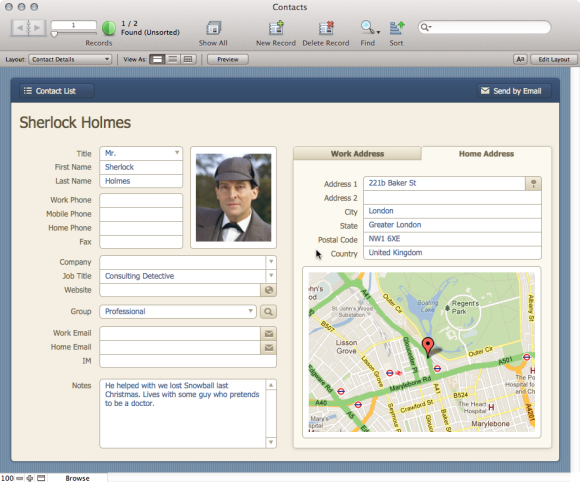Click the green found set pie icon
Image resolution: width=580 pixels, height=482 pixels.
tap(109, 28)
